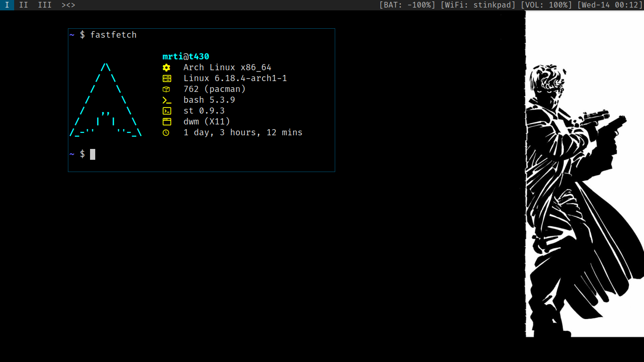Image resolution: width=644 pixels, height=362 pixels.
Task: Click the VOL 100% status entry
Action: [546, 5]
